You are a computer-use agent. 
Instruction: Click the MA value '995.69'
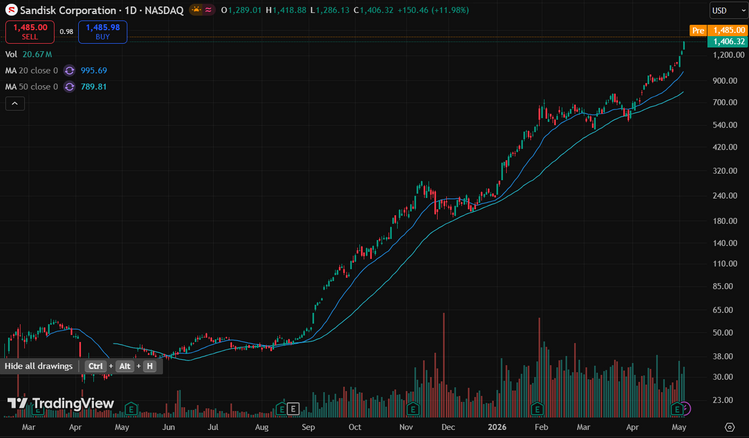pyautogui.click(x=94, y=71)
